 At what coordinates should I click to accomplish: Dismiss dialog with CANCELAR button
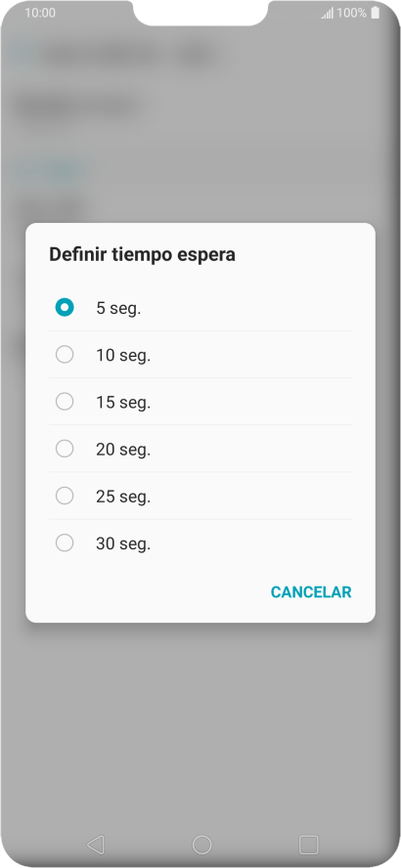pos(311,591)
